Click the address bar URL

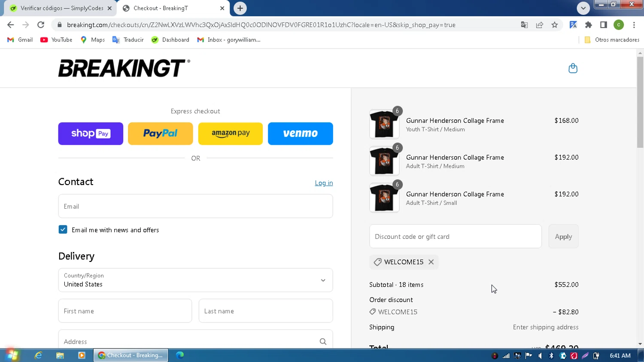pyautogui.click(x=261, y=25)
